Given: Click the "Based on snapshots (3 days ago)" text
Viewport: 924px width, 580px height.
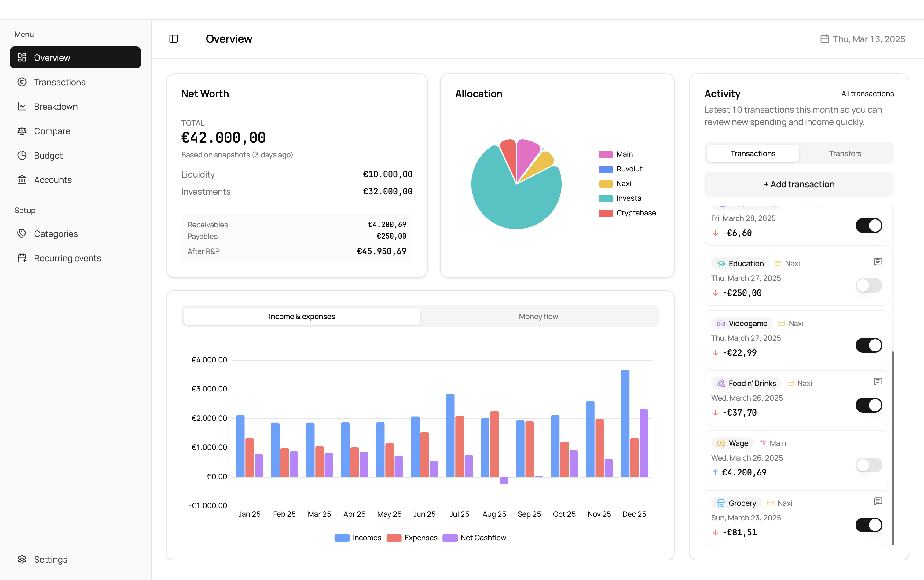Looking at the screenshot, I should 237,155.
